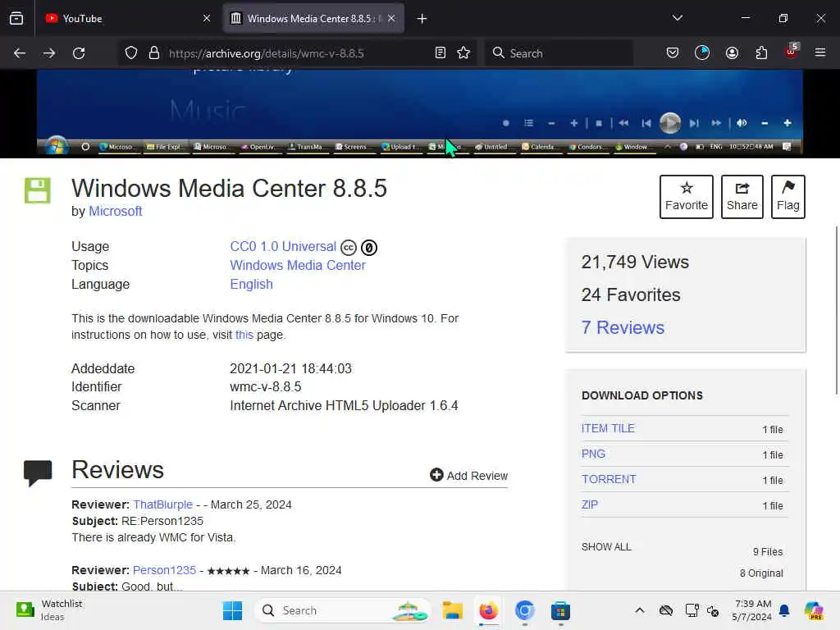Open the Extensions puzzle icon

click(x=761, y=53)
